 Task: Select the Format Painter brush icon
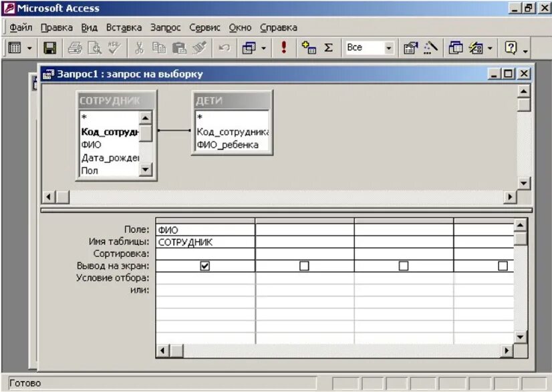coord(199,48)
